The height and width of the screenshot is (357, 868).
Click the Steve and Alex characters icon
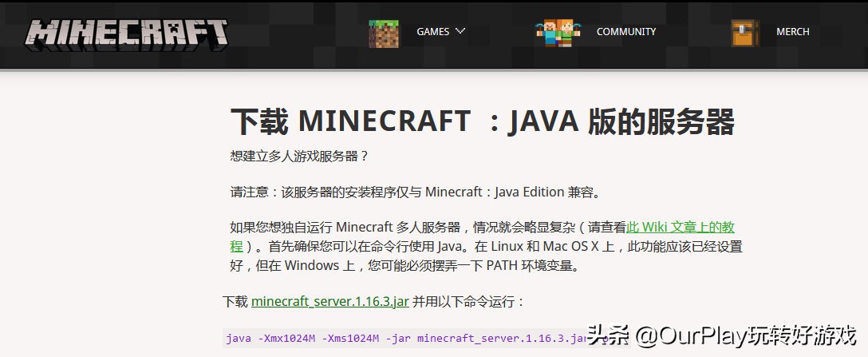pos(558,33)
